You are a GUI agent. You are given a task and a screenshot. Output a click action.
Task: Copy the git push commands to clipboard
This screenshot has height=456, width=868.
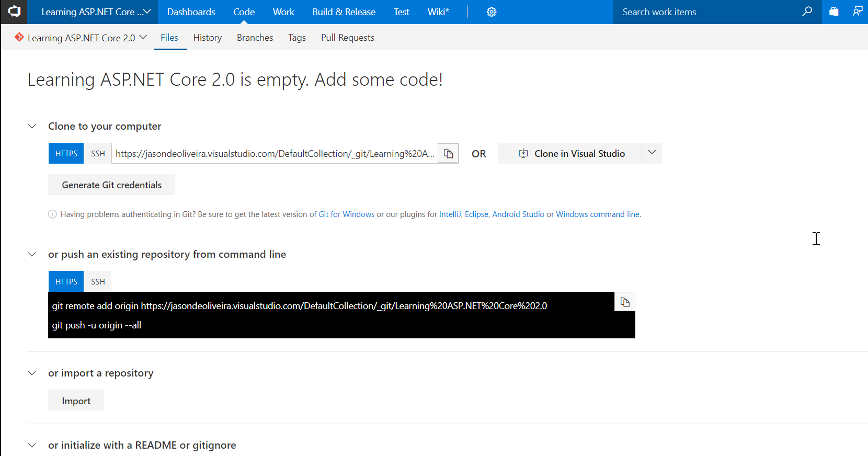tap(624, 302)
